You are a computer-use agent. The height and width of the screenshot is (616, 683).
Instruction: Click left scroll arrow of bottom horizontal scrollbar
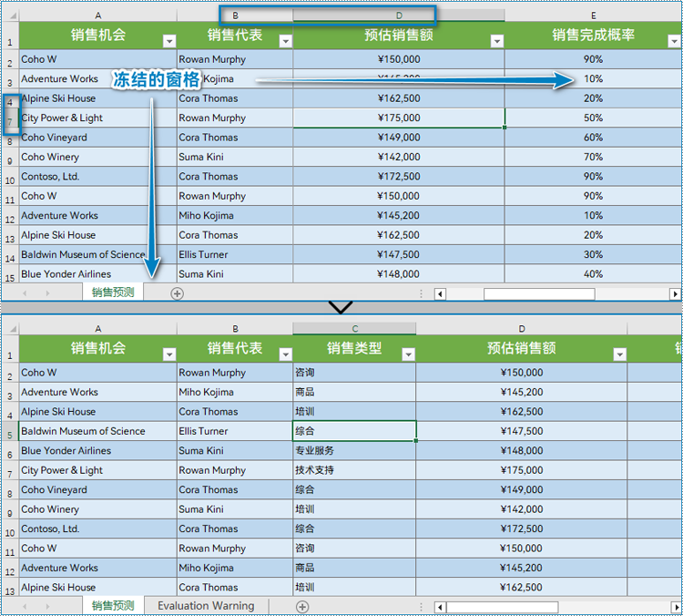[x=440, y=607]
